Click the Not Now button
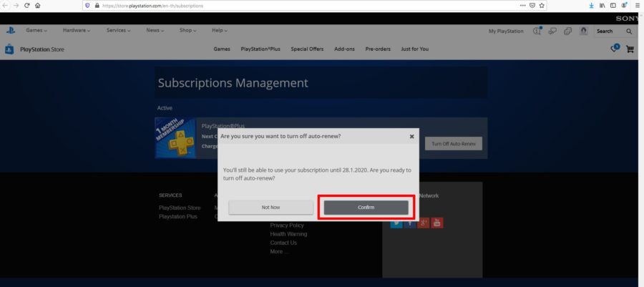 [270, 208]
